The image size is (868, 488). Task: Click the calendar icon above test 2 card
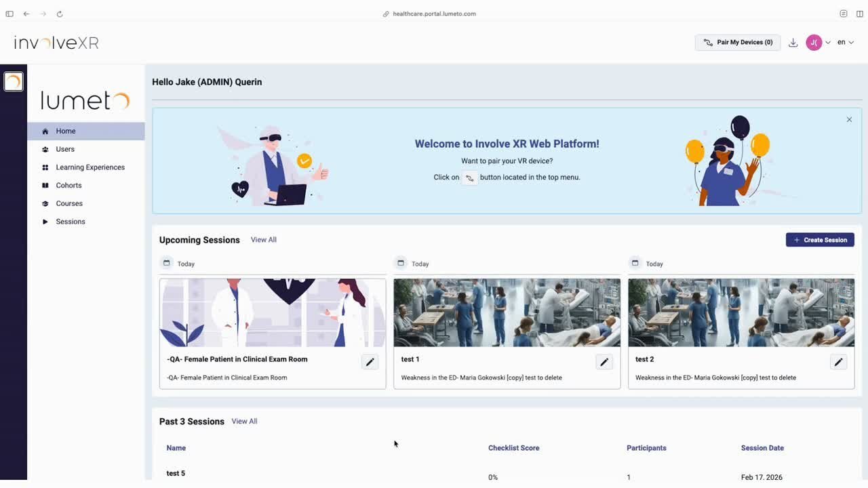635,263
